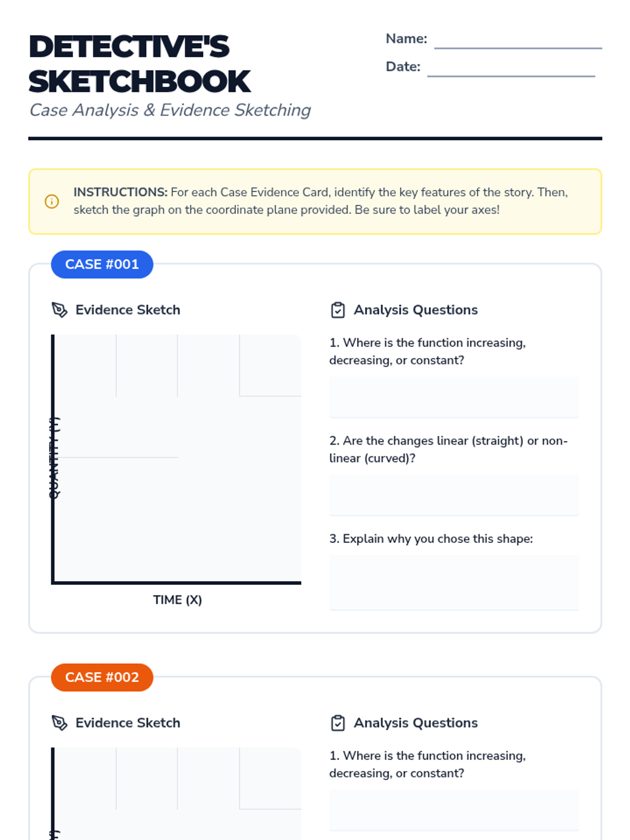Click the Case #001 Evidence Sketch heading
The width and height of the screenshot is (630, 840).
pos(128,310)
